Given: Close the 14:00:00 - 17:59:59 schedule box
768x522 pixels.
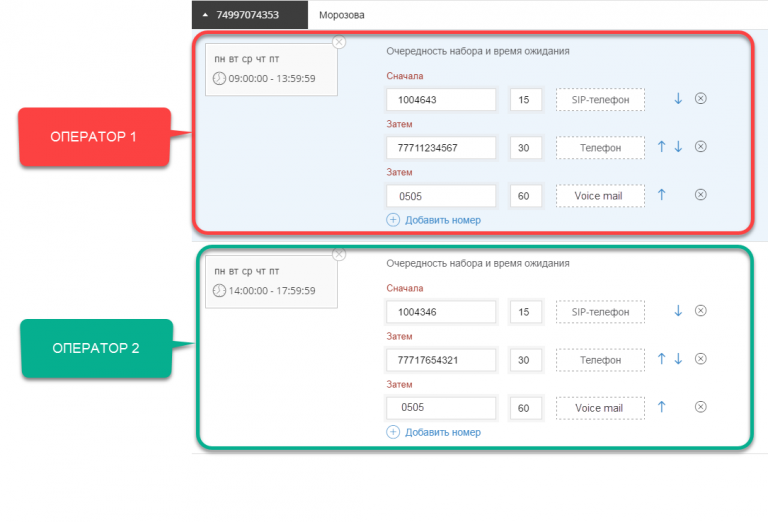Looking at the screenshot, I should 339,254.
